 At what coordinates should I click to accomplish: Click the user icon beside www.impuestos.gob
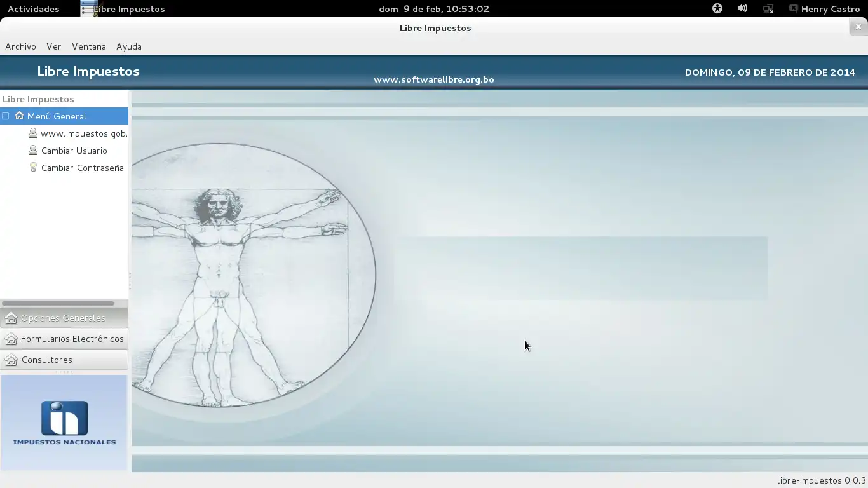point(33,133)
